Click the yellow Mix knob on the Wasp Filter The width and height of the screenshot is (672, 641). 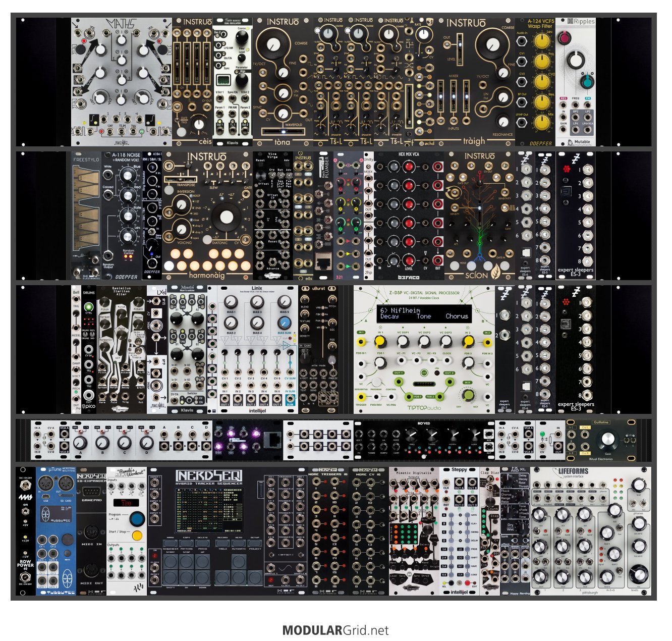pos(542,123)
